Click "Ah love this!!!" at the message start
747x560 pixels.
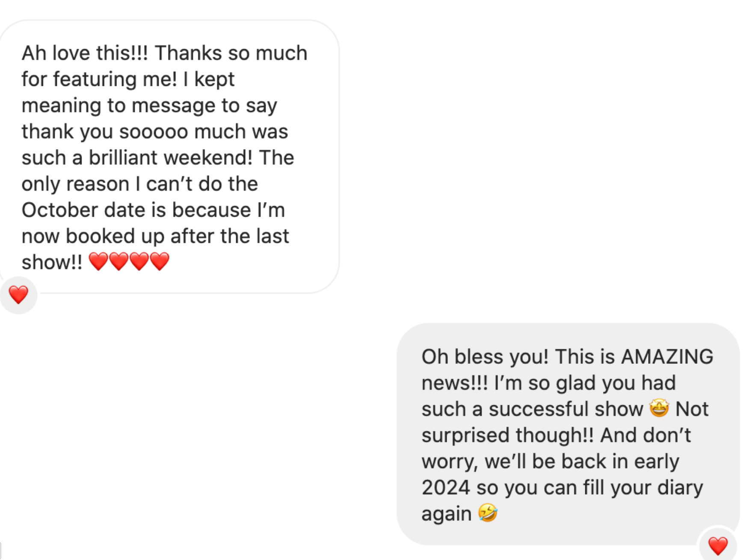point(85,53)
